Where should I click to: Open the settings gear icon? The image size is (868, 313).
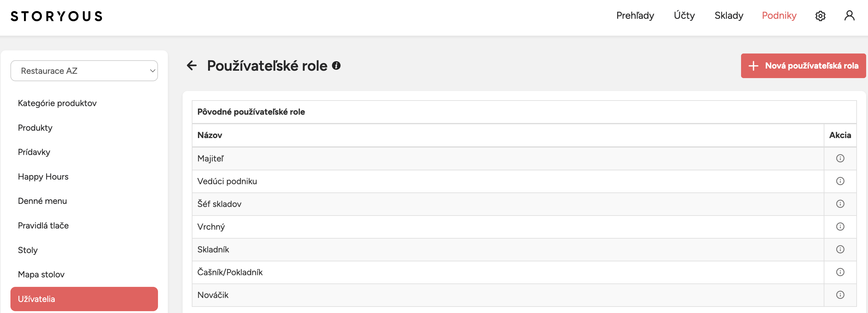pos(820,16)
